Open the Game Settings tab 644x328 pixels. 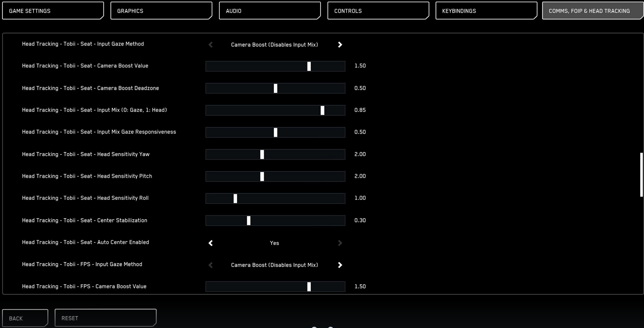[53, 11]
